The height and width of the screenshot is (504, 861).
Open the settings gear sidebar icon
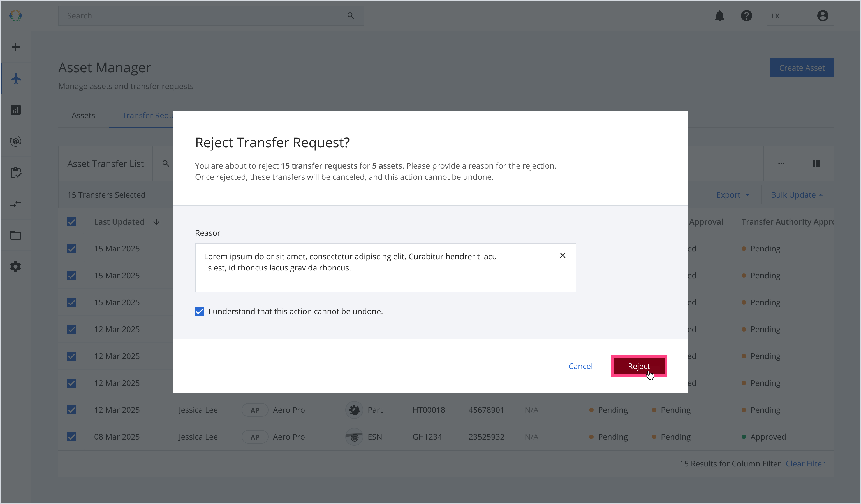click(x=16, y=267)
